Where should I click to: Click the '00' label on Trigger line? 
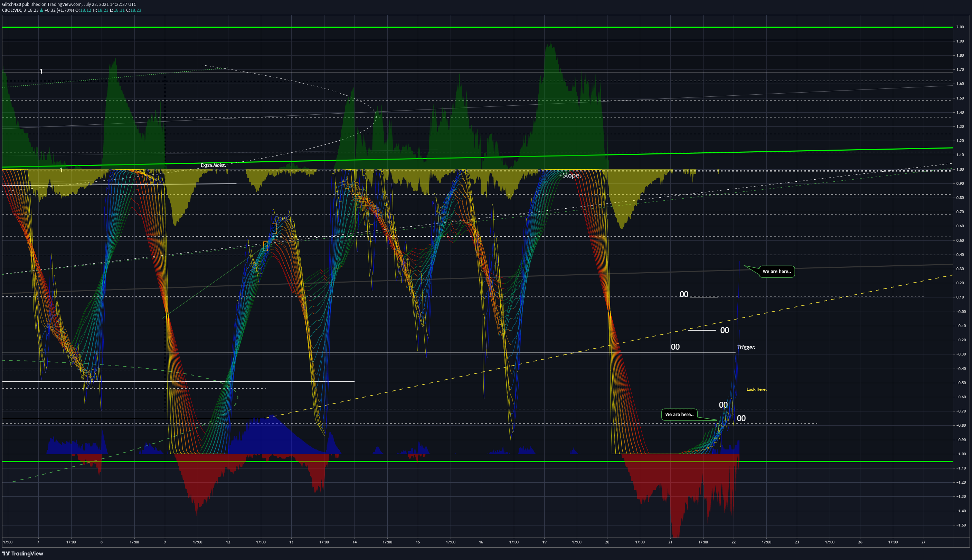click(x=675, y=347)
